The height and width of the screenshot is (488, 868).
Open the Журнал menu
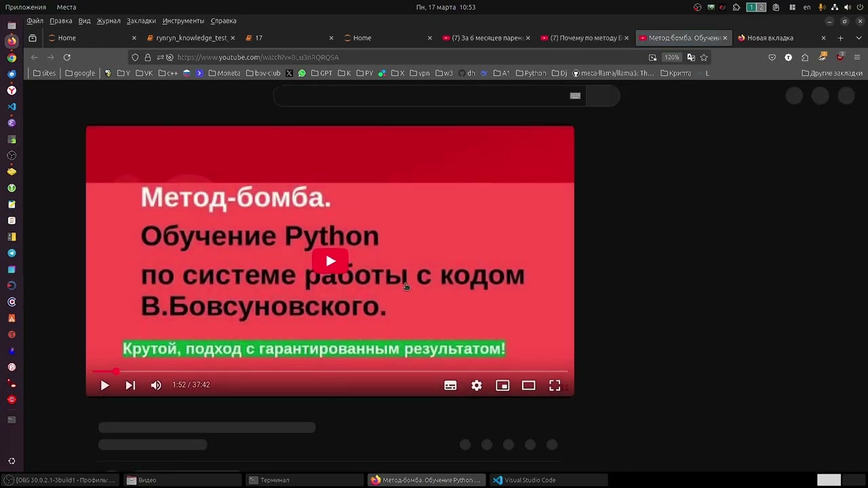108,21
